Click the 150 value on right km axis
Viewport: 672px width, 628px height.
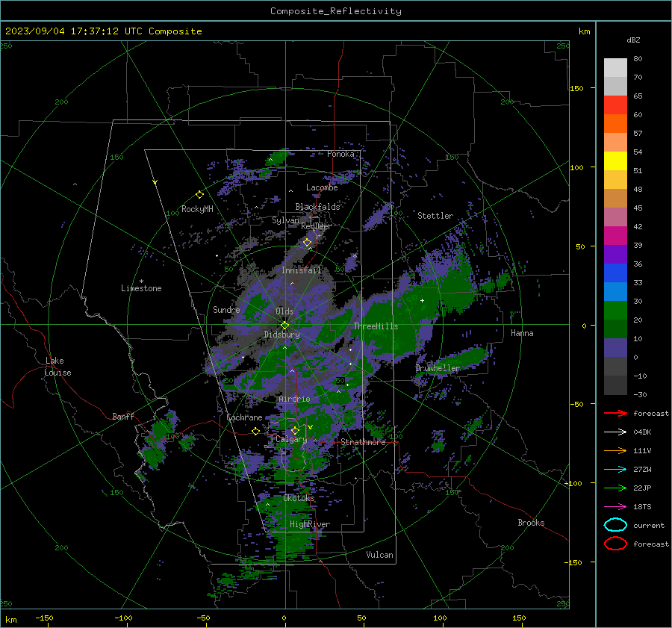point(576,88)
